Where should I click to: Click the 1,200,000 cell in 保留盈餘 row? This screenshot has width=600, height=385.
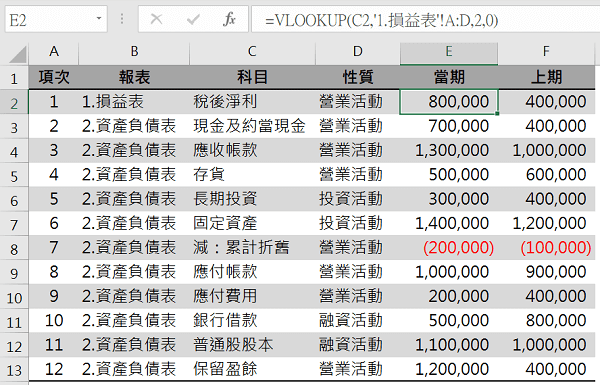point(449,369)
